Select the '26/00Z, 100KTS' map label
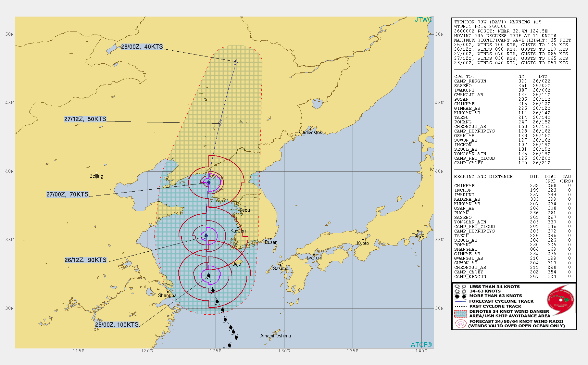The width and height of the screenshot is (588, 365). coord(117,325)
